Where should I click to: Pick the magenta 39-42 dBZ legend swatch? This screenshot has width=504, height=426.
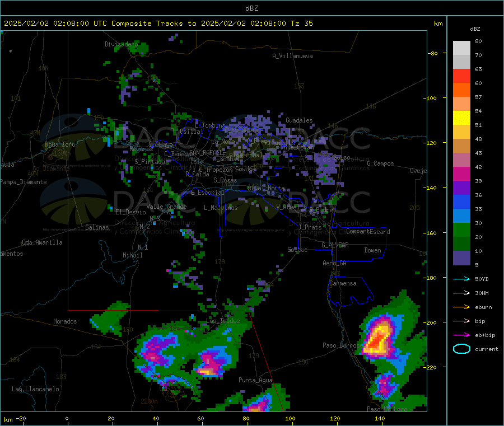coord(461,174)
